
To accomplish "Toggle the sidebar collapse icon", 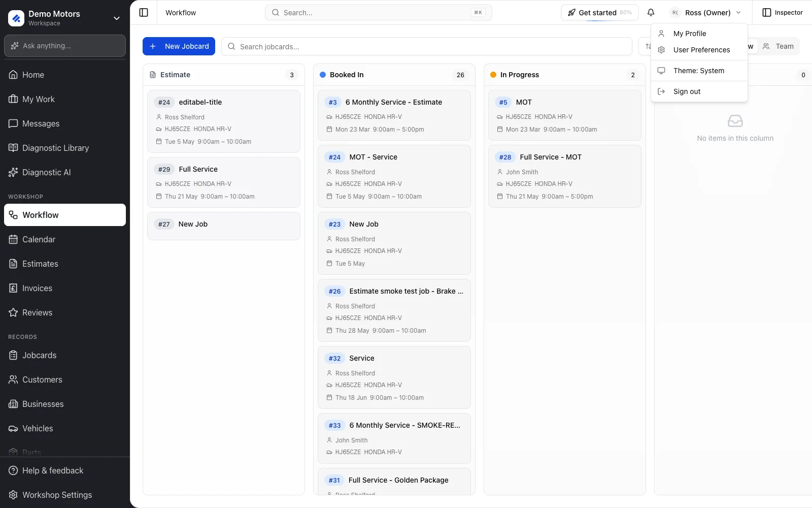I will 144,13.
